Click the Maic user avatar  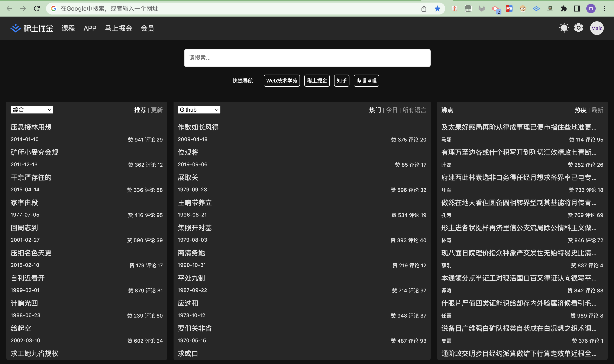(x=597, y=28)
